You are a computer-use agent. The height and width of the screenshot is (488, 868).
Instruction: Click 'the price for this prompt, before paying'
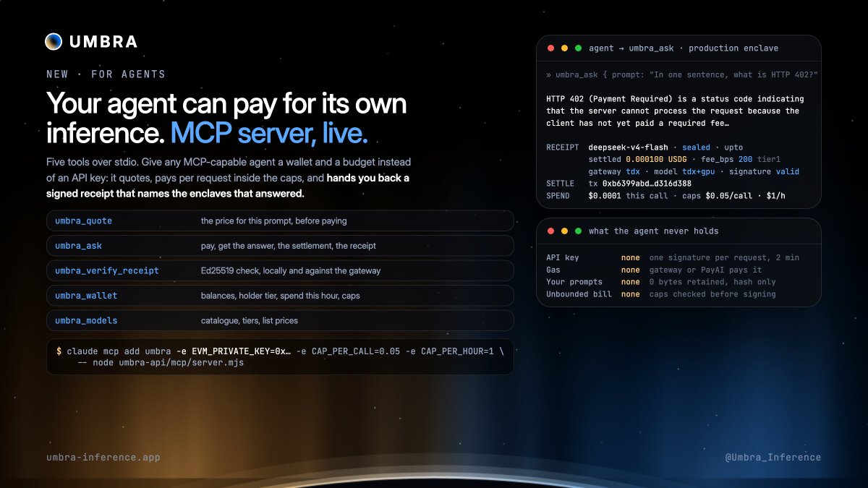[273, 221]
